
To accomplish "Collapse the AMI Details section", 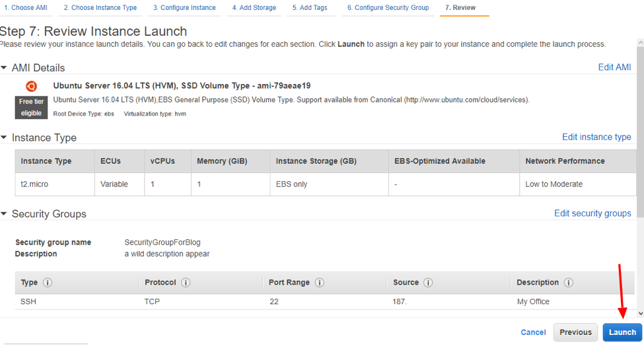I will point(4,67).
